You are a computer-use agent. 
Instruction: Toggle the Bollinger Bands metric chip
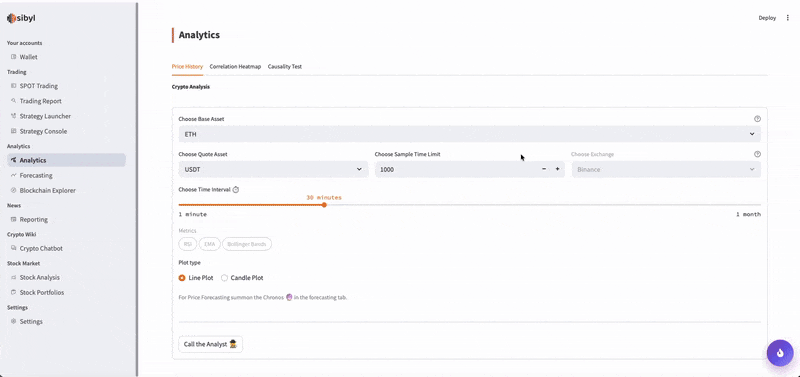click(247, 244)
